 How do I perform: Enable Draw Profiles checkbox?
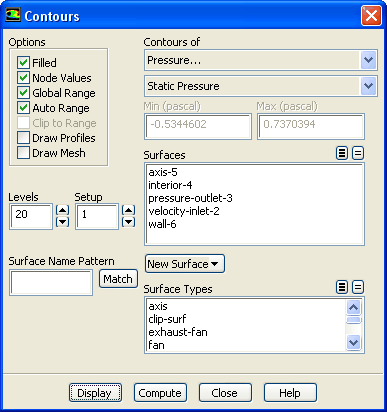click(x=23, y=138)
